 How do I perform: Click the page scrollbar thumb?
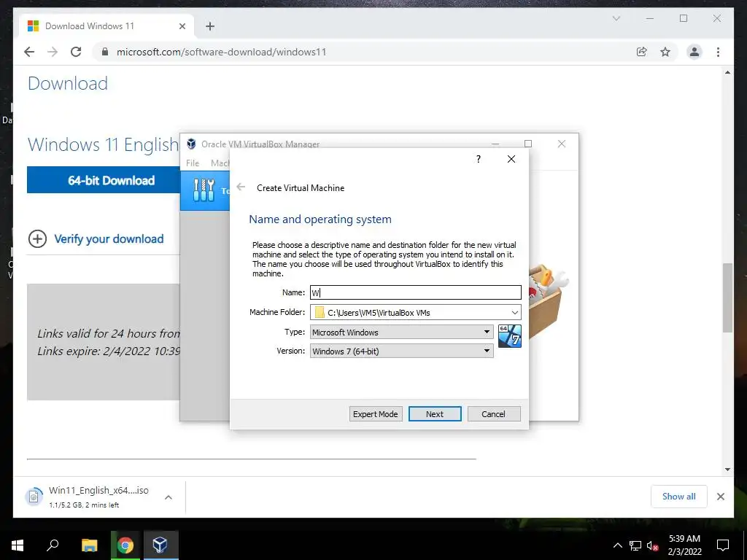click(727, 297)
